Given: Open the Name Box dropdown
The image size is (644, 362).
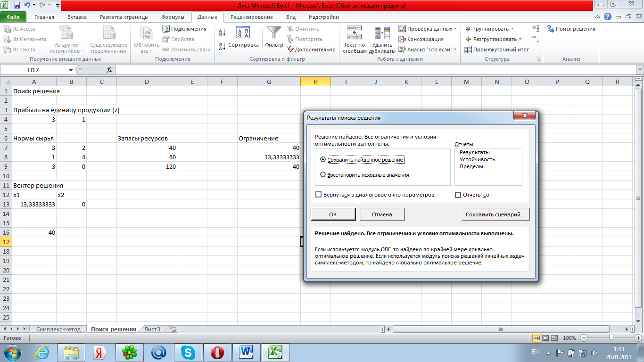Looking at the screenshot, I should 71,70.
